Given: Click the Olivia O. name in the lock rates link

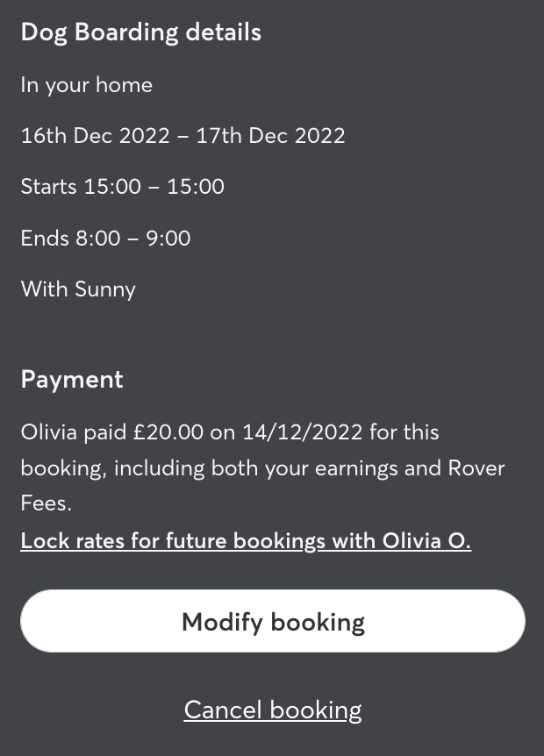Looking at the screenshot, I should [426, 541].
